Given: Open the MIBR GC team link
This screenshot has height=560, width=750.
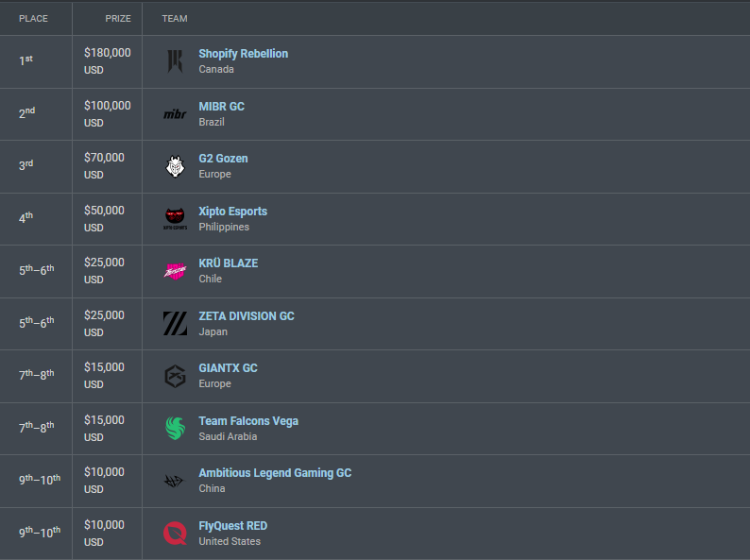Looking at the screenshot, I should [x=221, y=106].
